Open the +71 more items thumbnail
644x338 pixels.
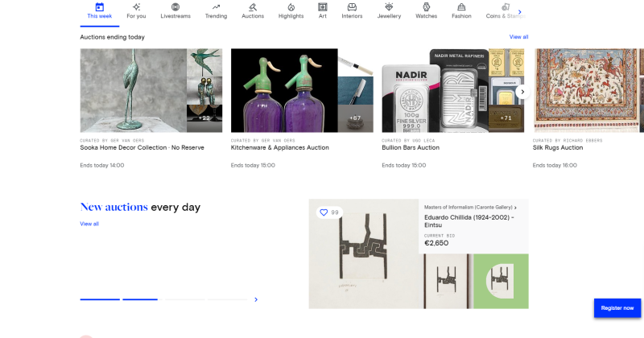pos(506,118)
